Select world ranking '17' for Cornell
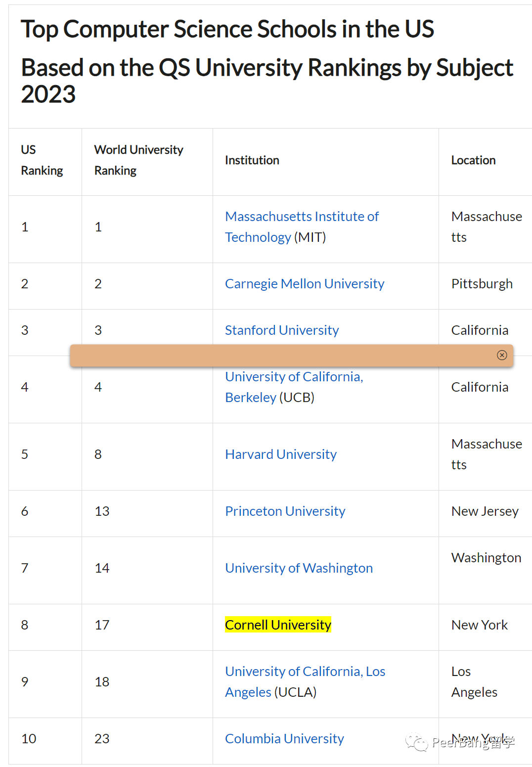 pyautogui.click(x=102, y=625)
